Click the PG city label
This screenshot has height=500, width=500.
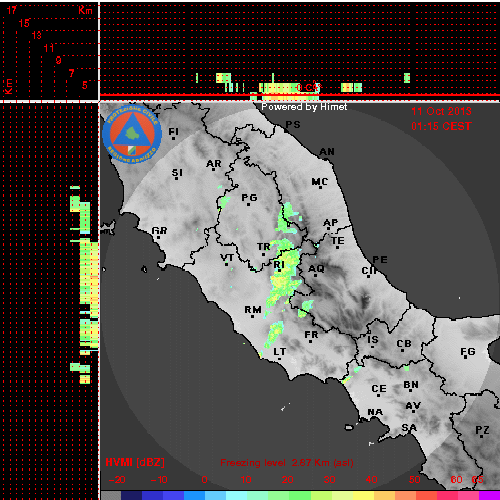coord(249,198)
